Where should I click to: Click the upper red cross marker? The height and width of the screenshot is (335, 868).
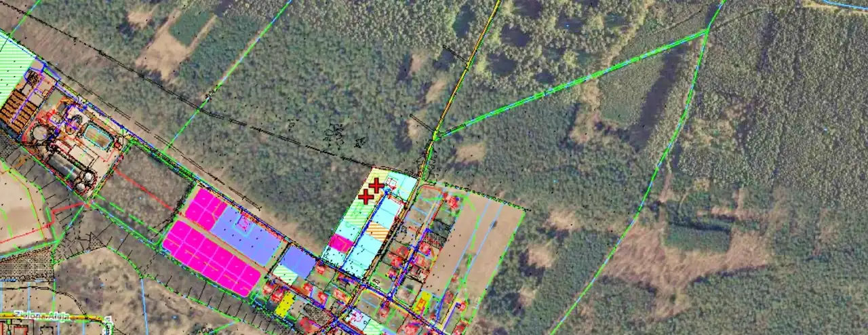pyautogui.click(x=376, y=185)
